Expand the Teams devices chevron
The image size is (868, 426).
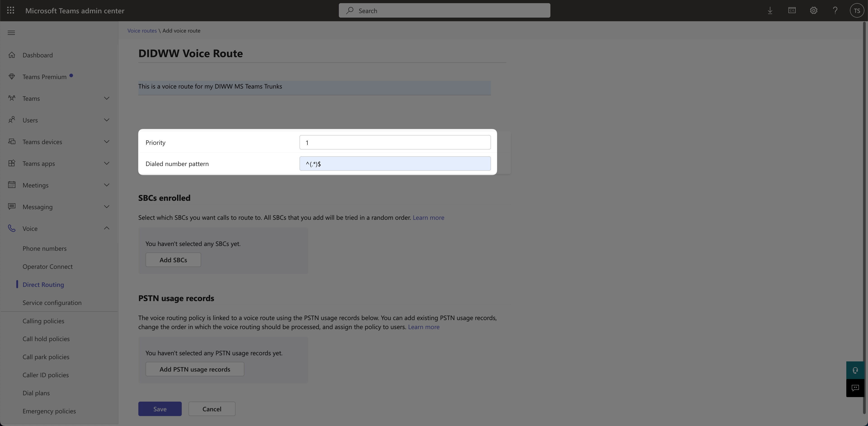pyautogui.click(x=106, y=141)
